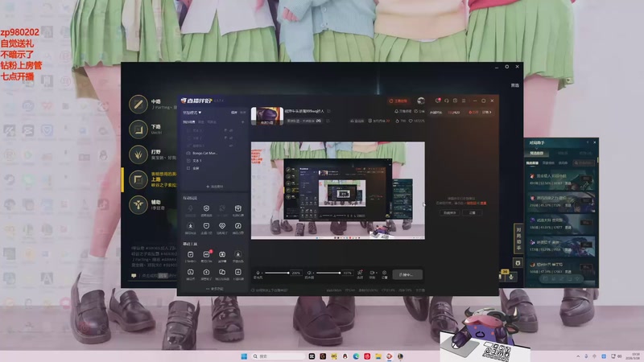This screenshot has width=644, height=362.
Task: Select the 中路 role icon in League client
Action: tap(138, 105)
